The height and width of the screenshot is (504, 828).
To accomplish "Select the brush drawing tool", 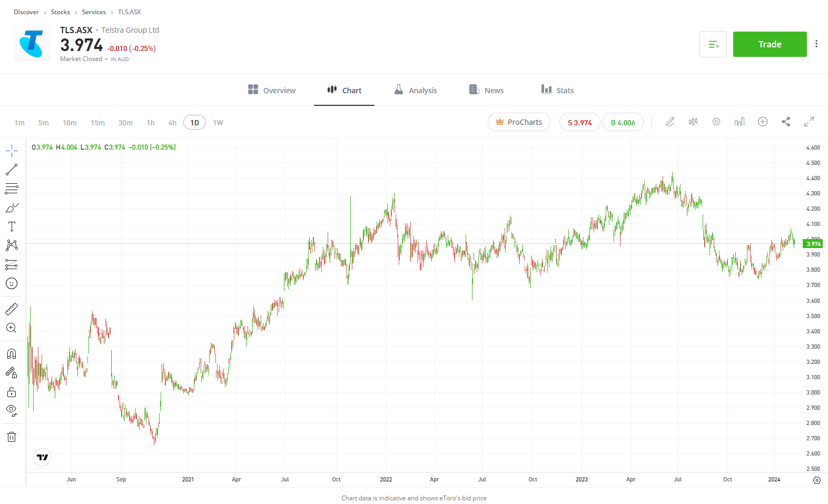I will click(x=12, y=207).
